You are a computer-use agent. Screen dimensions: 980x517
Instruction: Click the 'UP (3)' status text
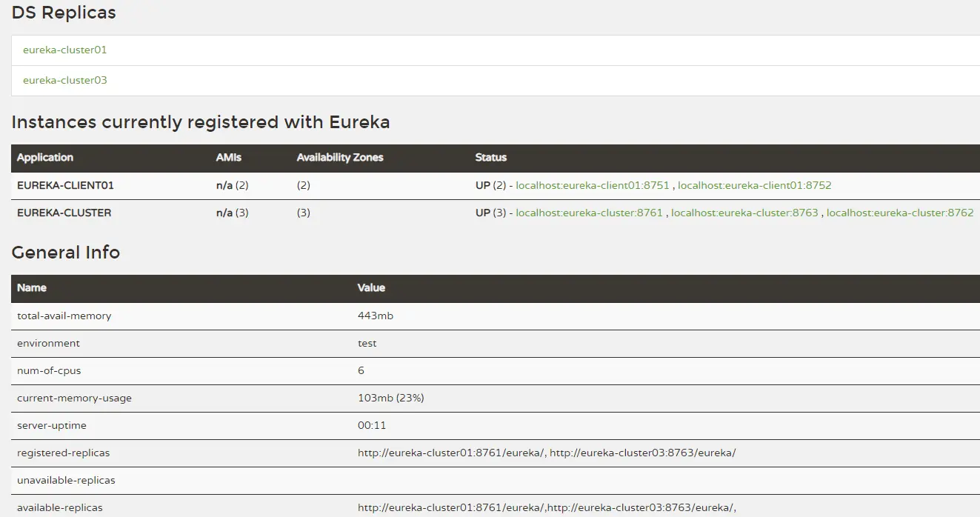(490, 213)
